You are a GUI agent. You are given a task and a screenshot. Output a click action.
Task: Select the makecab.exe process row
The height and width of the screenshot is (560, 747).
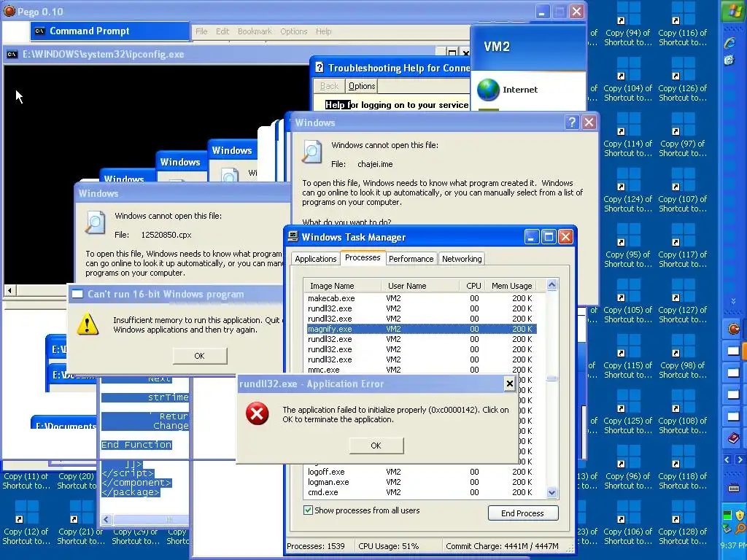point(421,298)
